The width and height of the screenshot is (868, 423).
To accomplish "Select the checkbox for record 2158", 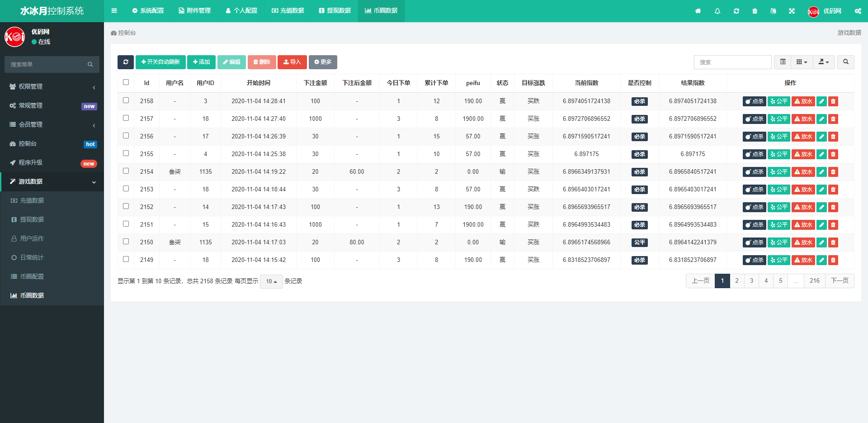I will click(126, 100).
